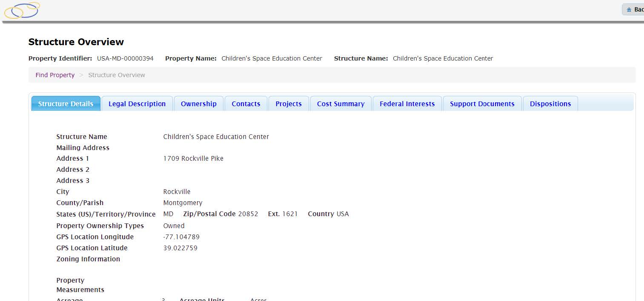
Task: Open the Find Property breadcrumb link
Action: click(x=55, y=75)
